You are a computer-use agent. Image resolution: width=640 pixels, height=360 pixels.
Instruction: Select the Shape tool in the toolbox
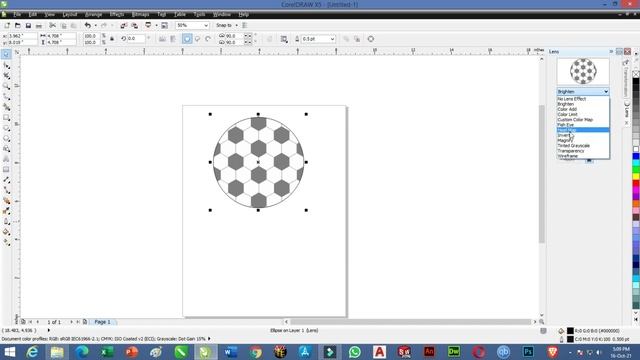tap(6, 65)
